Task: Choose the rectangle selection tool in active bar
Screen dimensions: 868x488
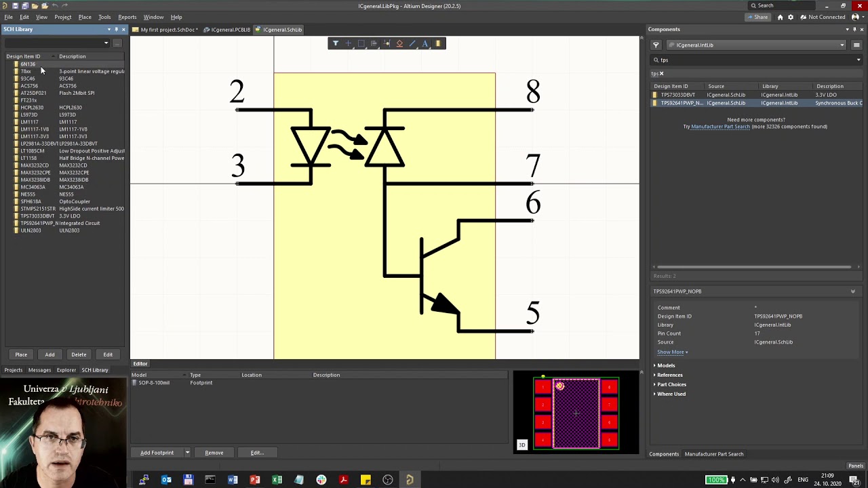Action: tap(361, 43)
